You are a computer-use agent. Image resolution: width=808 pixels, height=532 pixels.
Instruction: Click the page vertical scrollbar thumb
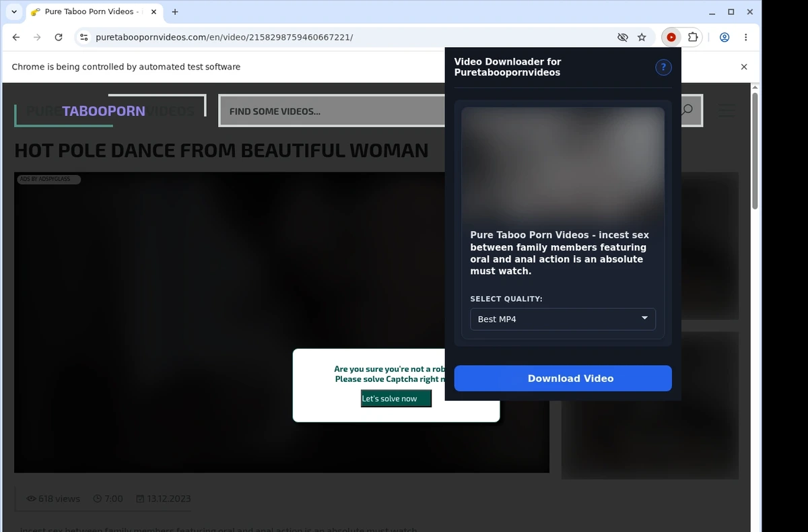click(x=755, y=151)
